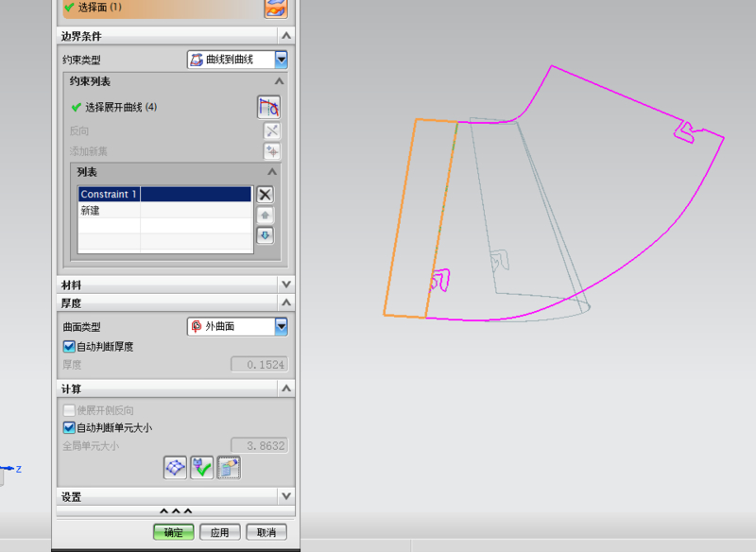Toggle the reverse unfold side (使展开侧反向) checkbox
756x552 pixels.
coord(69,410)
